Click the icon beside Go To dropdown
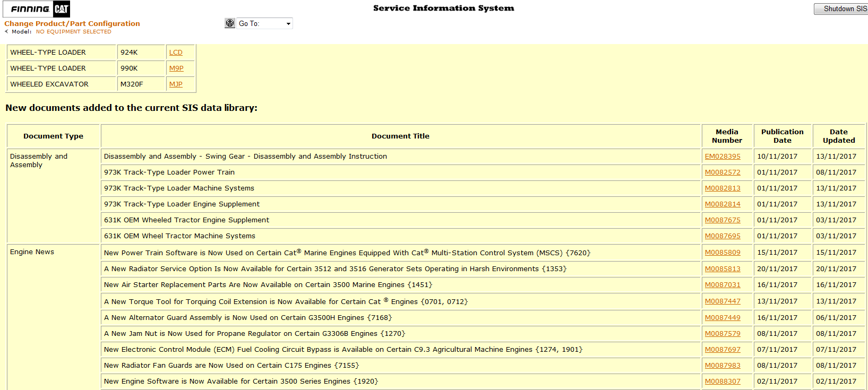This screenshot has width=868, height=390. point(230,23)
